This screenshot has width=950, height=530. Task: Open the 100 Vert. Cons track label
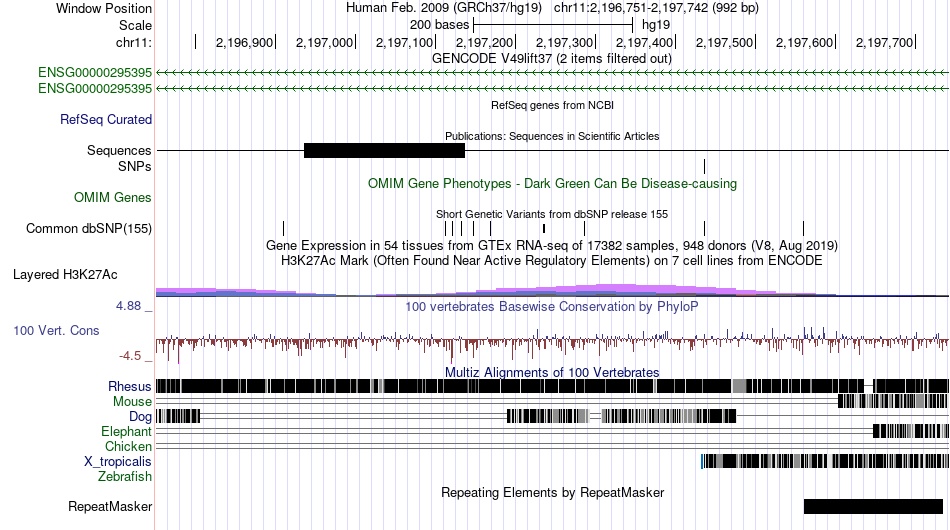point(56,330)
